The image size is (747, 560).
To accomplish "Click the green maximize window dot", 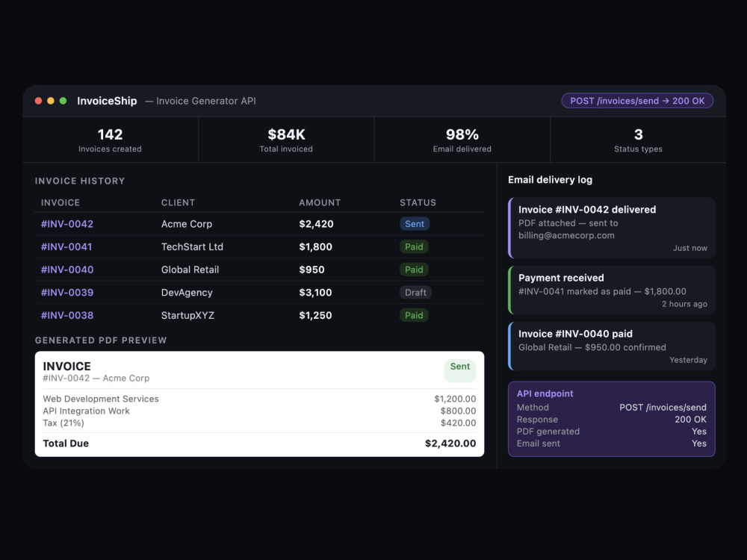I will point(63,101).
